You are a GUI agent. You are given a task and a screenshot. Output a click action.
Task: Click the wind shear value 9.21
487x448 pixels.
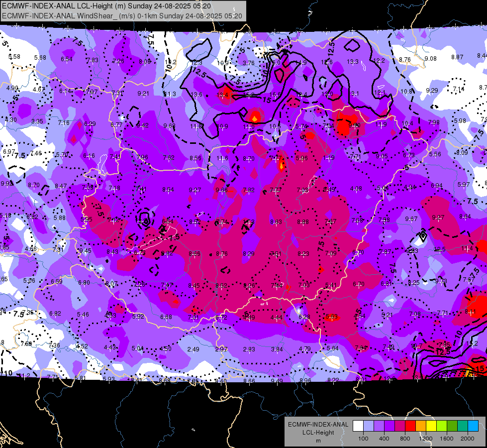[143, 94]
